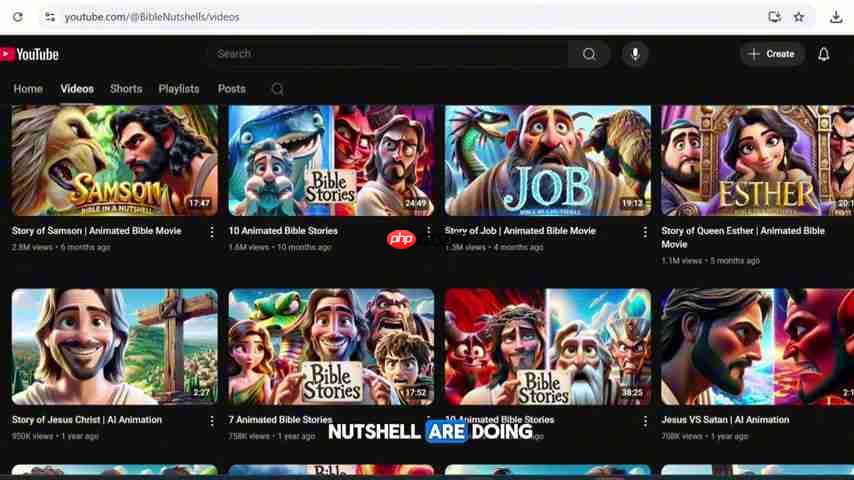
Task: Search within channel magnifier icon
Action: pos(277,89)
